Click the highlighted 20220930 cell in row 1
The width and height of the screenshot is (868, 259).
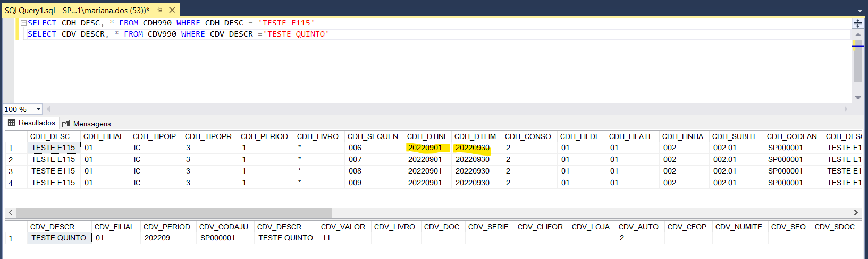pos(476,148)
